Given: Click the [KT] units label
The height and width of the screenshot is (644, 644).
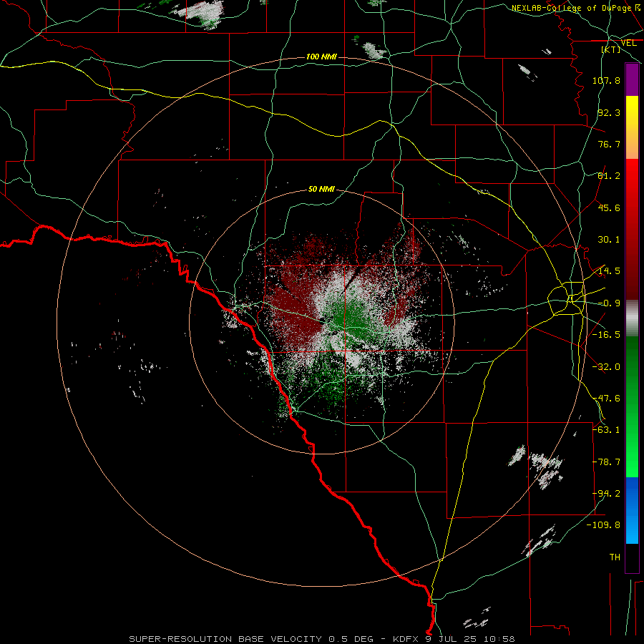Looking at the screenshot, I should pyautogui.click(x=611, y=49).
